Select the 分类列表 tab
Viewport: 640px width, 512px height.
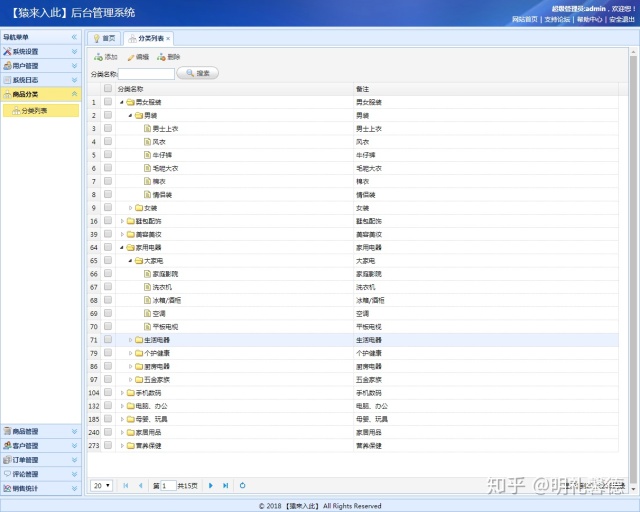coord(149,38)
